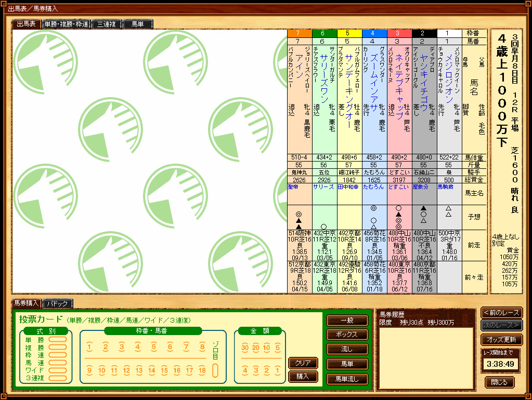Select horse name ズームインアサ

[x=374, y=83]
